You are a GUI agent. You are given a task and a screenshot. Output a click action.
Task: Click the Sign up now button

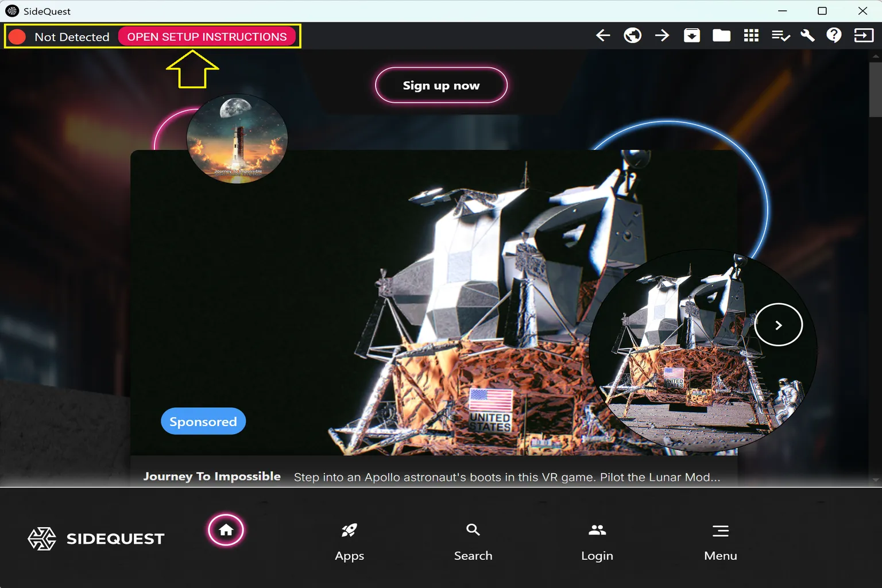coord(441,86)
